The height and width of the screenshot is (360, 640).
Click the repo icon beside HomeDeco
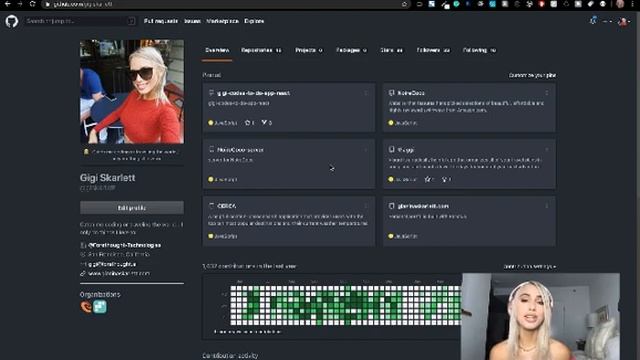click(x=391, y=93)
